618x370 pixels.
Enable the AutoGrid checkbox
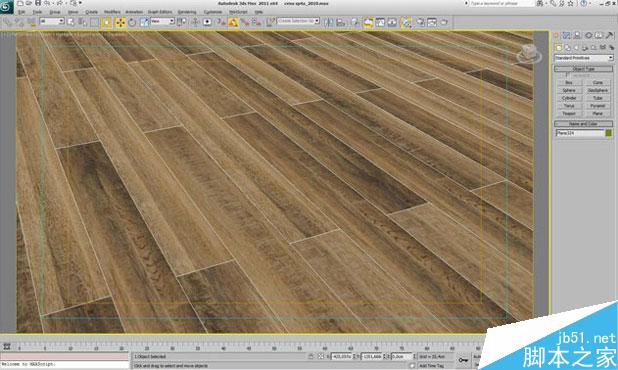coord(567,75)
